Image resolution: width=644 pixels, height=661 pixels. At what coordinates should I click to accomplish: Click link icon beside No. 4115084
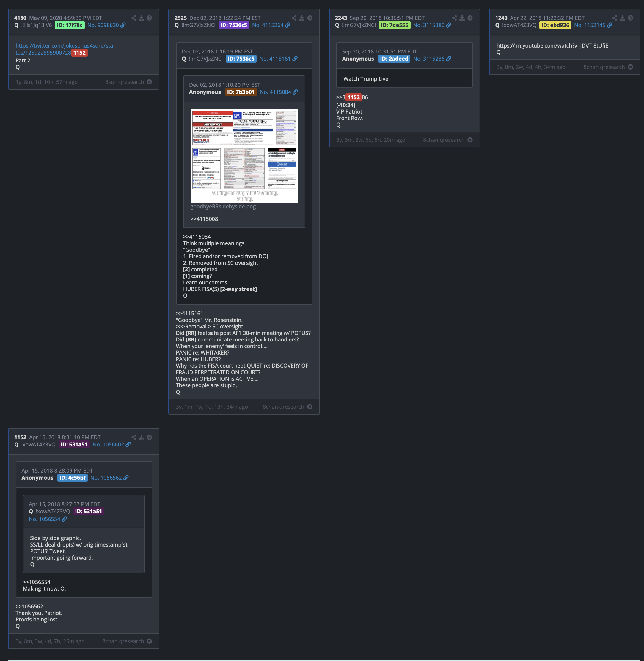[x=295, y=92]
